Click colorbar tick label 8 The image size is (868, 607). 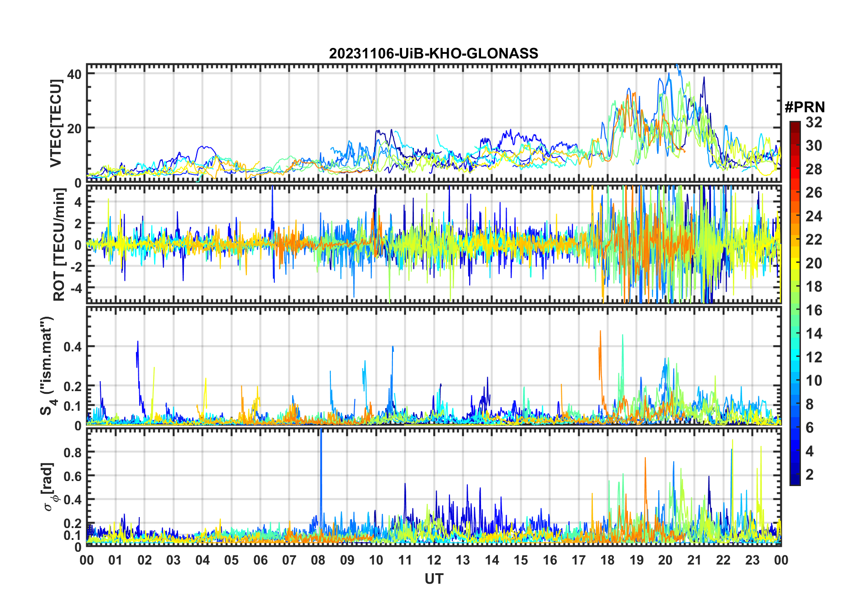(x=810, y=404)
